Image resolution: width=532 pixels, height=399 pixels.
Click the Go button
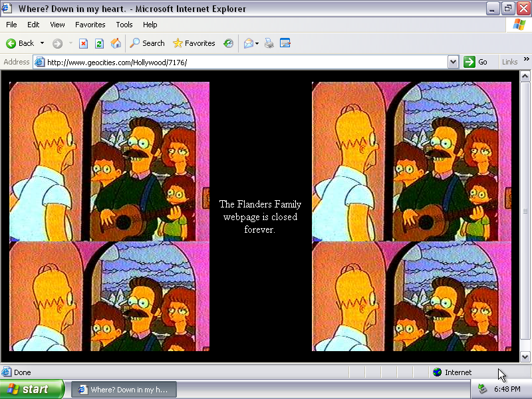point(476,62)
